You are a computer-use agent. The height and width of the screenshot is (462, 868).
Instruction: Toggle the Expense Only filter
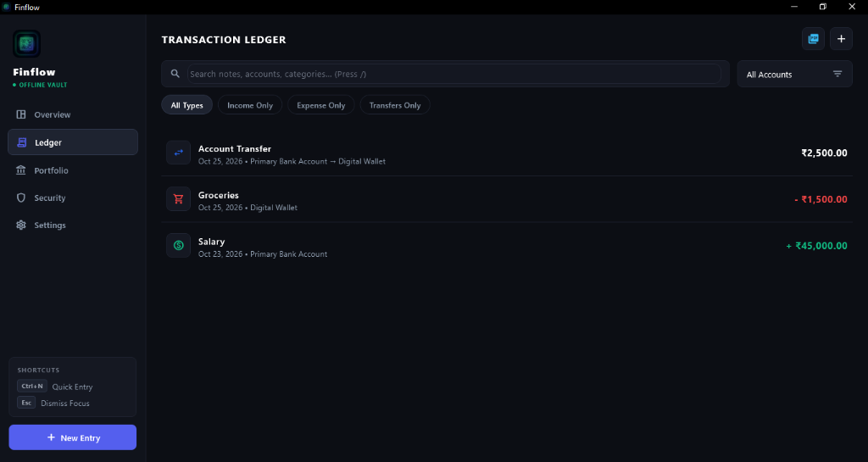[x=321, y=105]
